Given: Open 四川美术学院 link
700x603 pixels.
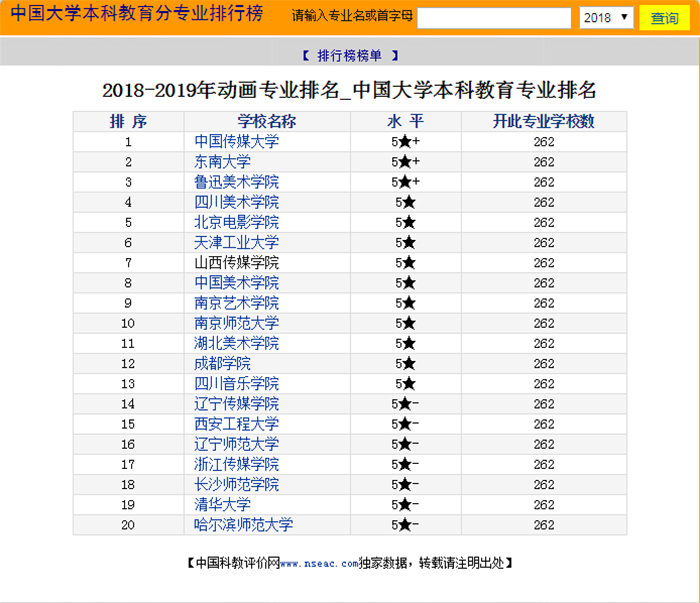Looking at the screenshot, I should [236, 202].
